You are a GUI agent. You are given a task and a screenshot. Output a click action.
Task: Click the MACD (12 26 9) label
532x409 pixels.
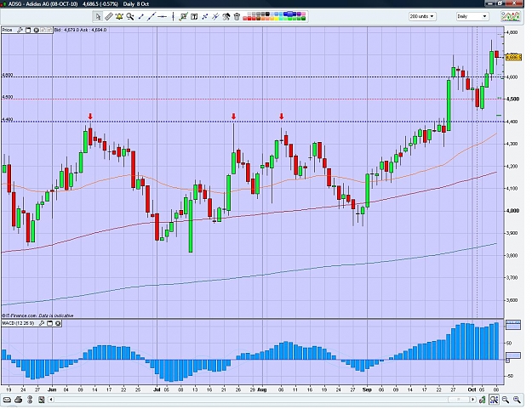click(19, 323)
